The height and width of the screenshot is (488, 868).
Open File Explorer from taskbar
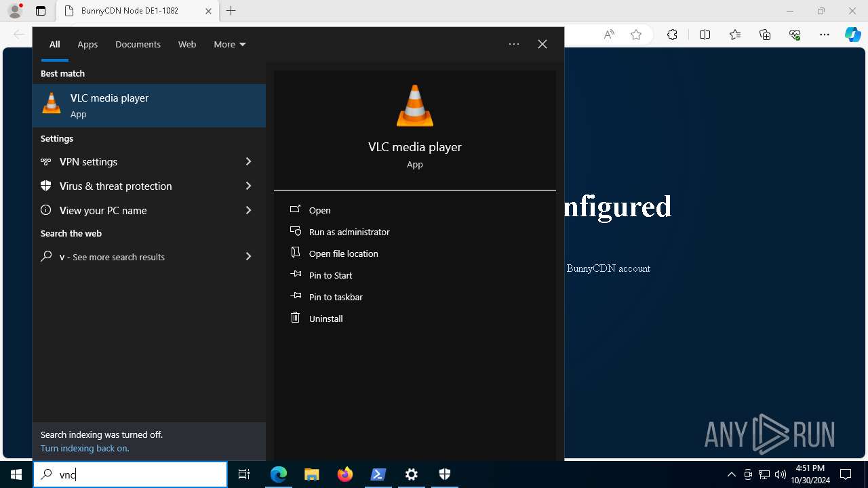coord(311,474)
